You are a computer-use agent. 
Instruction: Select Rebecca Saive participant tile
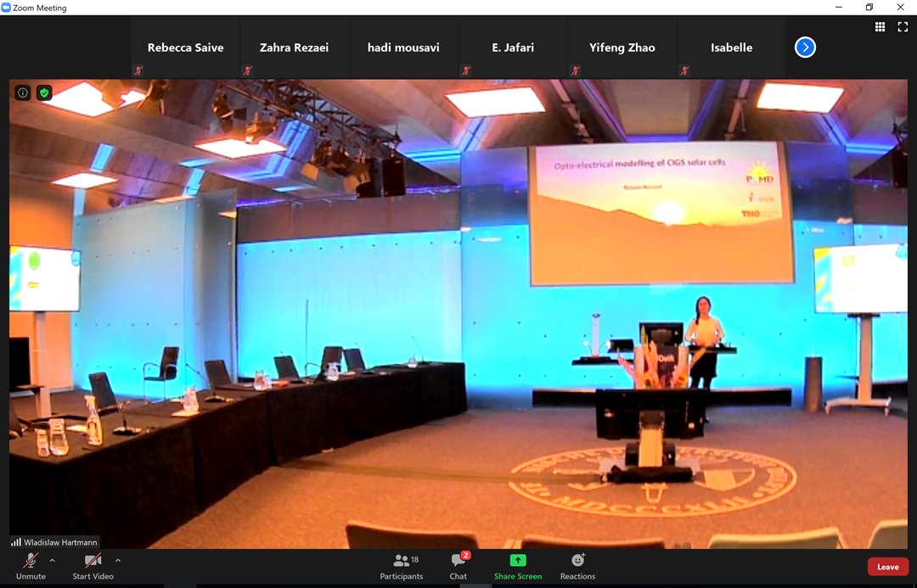(x=185, y=48)
